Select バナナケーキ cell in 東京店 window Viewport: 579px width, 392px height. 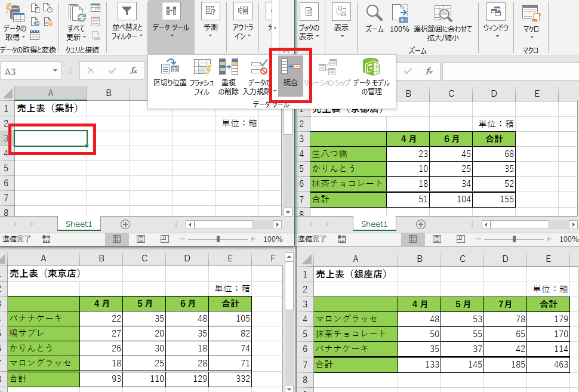44,318
